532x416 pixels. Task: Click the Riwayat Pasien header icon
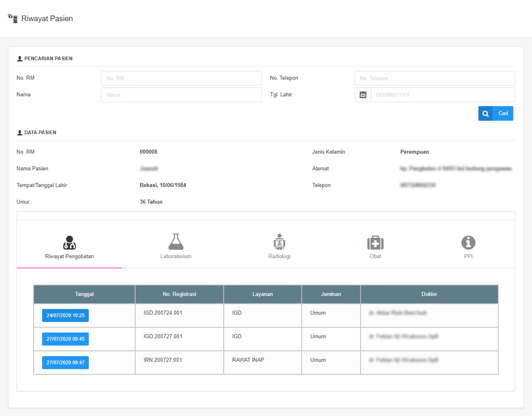coord(13,19)
